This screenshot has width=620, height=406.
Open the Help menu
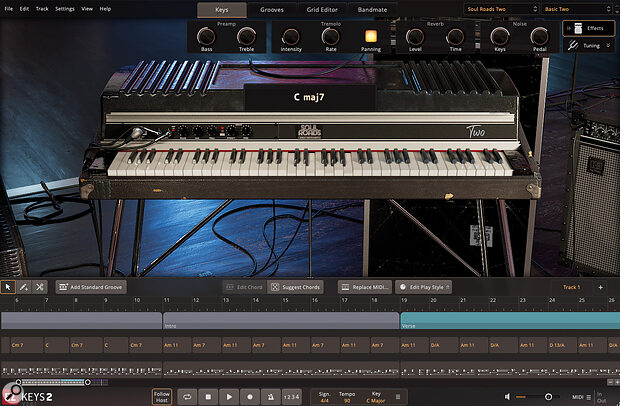[x=105, y=9]
